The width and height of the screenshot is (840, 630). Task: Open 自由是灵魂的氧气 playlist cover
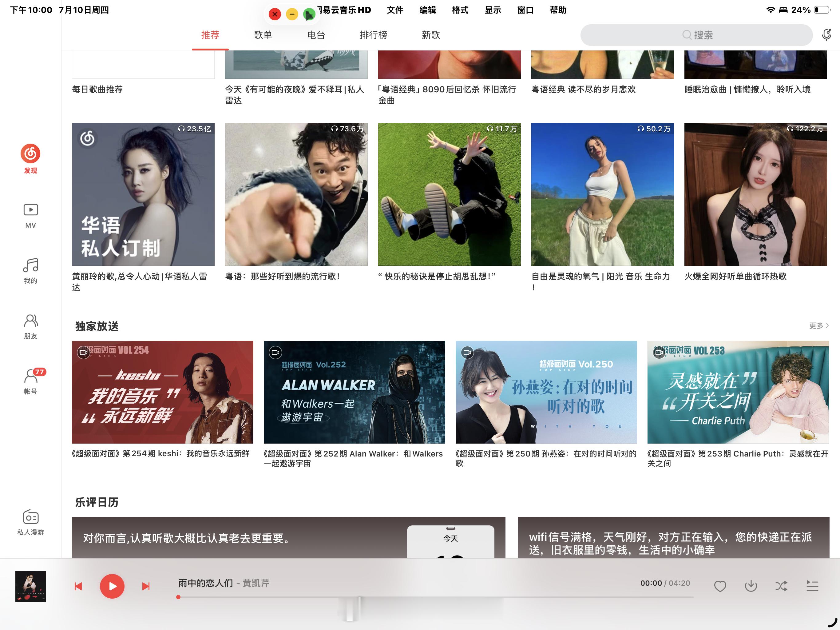click(x=602, y=194)
